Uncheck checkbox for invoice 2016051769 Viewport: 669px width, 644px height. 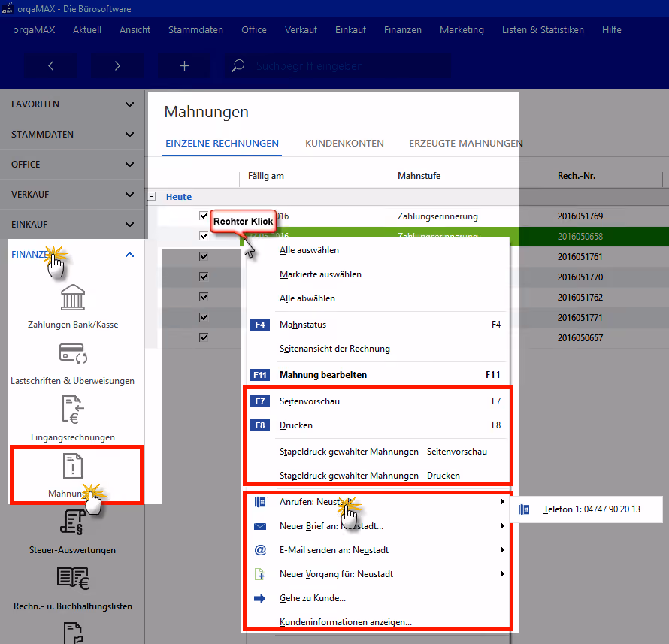(204, 216)
